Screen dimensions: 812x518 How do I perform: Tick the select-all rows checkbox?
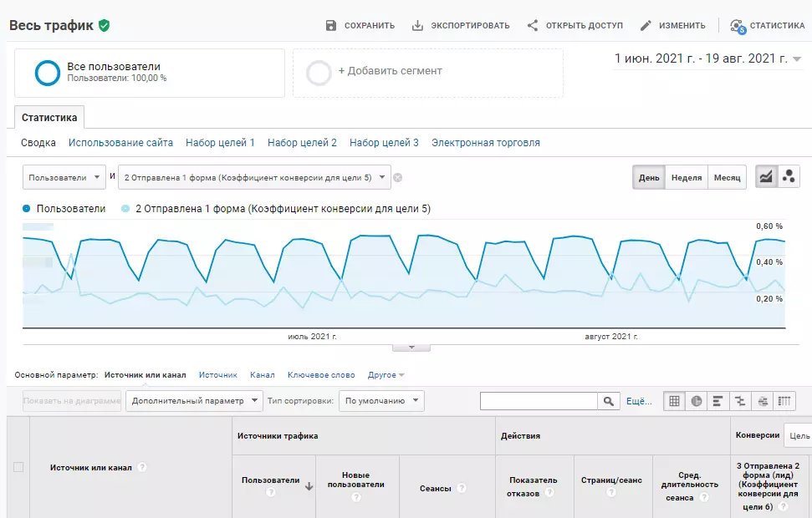[x=18, y=467]
